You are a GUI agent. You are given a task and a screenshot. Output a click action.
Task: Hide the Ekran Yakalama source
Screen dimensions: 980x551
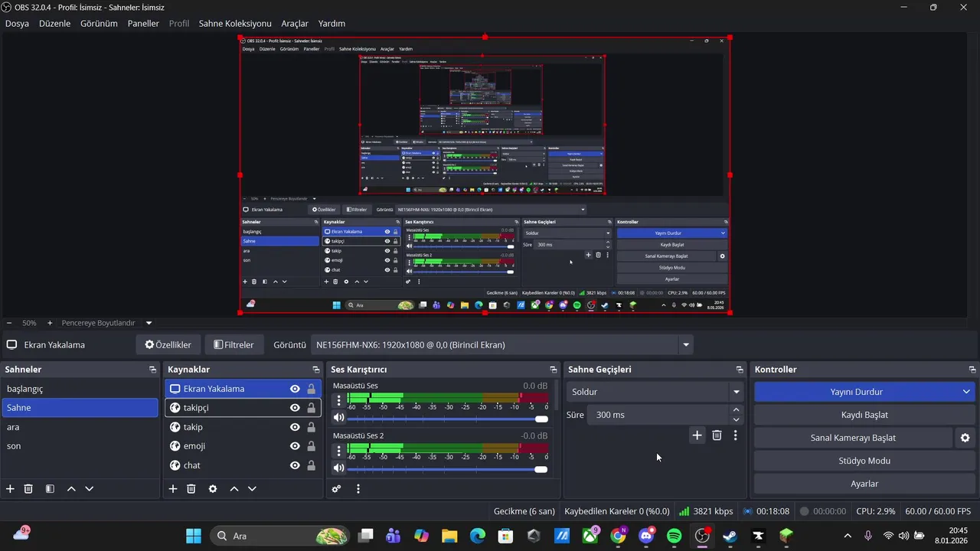(x=295, y=389)
